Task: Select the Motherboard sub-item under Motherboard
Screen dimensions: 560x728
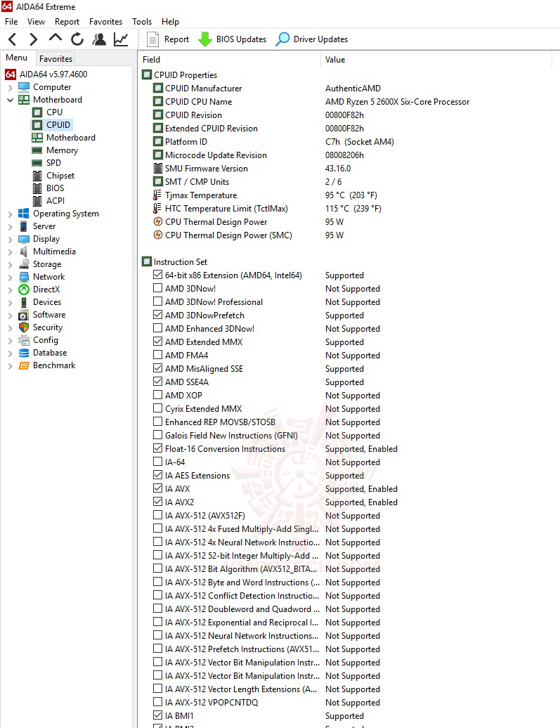Action: [70, 138]
